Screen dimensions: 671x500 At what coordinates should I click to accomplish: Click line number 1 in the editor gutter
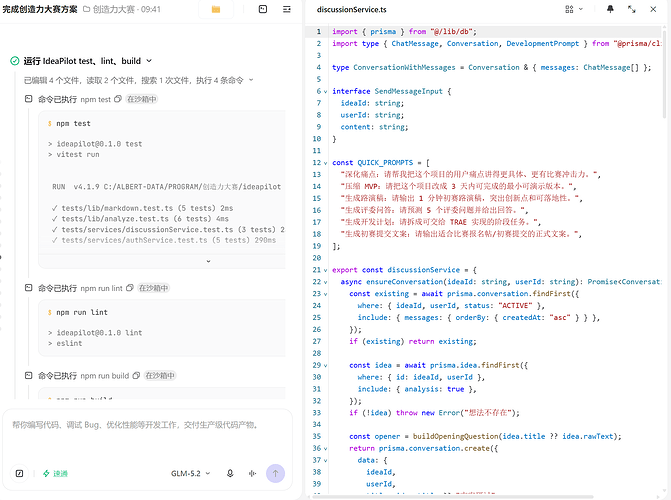pyautogui.click(x=318, y=31)
